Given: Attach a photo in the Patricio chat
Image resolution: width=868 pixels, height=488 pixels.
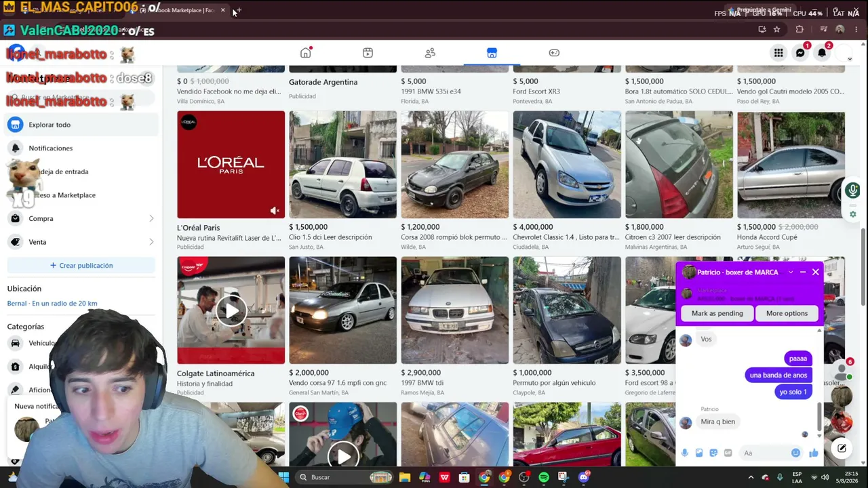Looking at the screenshot, I should pyautogui.click(x=698, y=453).
